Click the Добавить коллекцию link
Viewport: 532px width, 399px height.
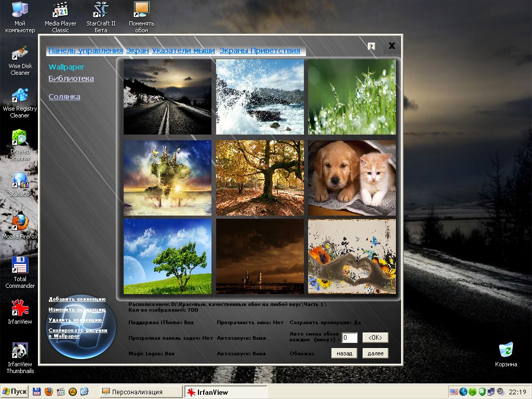(77, 299)
